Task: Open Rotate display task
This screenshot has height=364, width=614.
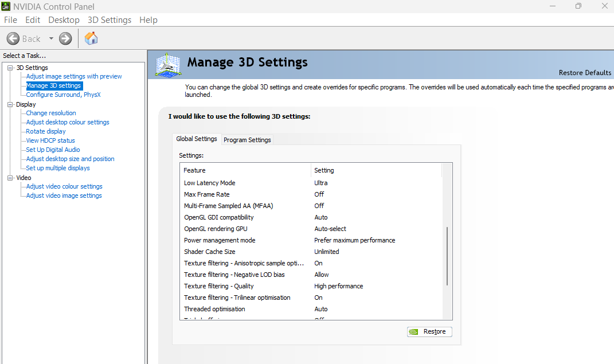Action: [x=46, y=131]
